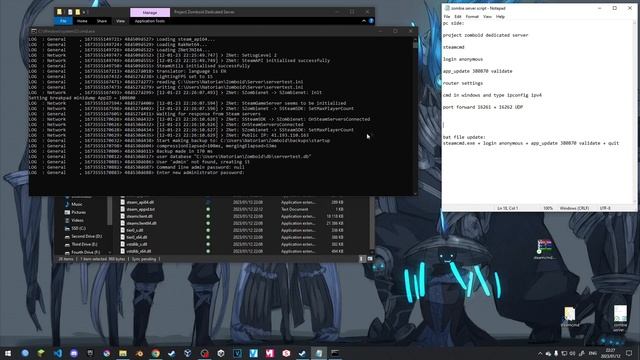Image resolution: width=640 pixels, height=360 pixels.
Task: Open the steamcmd folder on desktop
Action: tap(570, 317)
